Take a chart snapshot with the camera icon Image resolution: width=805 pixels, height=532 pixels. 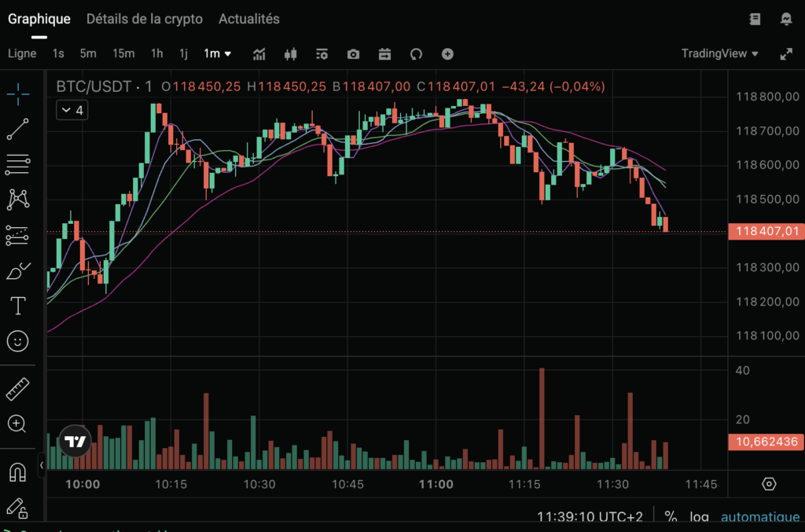352,53
